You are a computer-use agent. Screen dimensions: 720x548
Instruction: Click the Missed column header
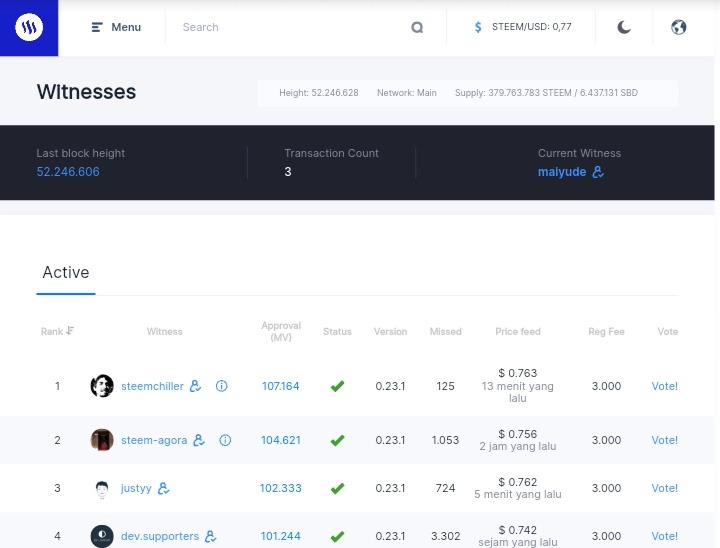[445, 332]
